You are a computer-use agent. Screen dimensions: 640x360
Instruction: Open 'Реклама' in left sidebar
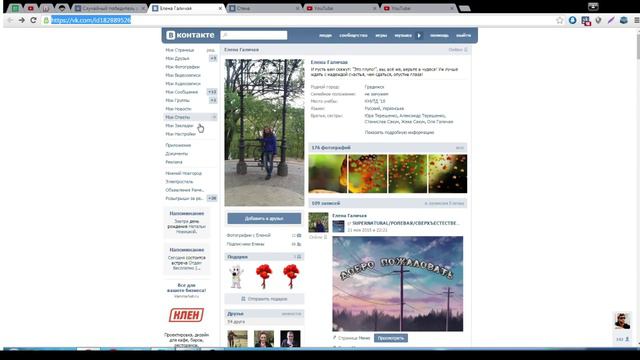[174, 162]
